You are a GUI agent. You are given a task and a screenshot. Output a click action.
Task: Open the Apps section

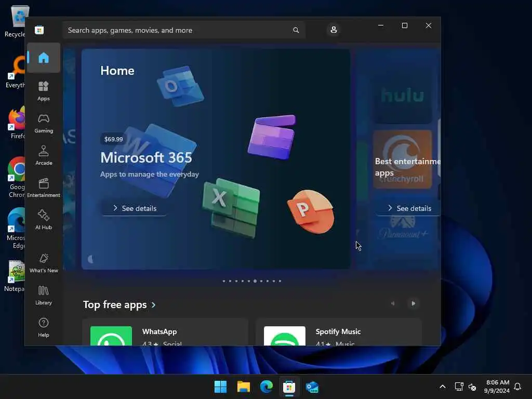pos(44,91)
